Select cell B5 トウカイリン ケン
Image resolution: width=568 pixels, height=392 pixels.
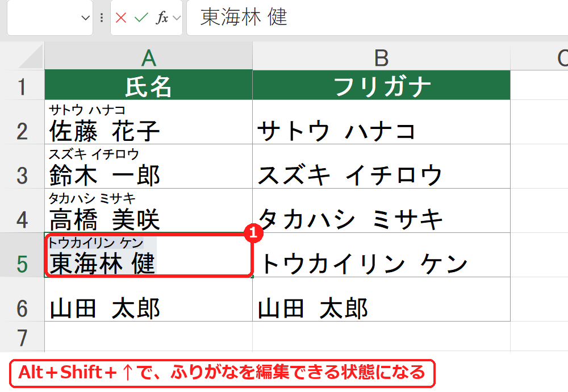click(x=382, y=255)
